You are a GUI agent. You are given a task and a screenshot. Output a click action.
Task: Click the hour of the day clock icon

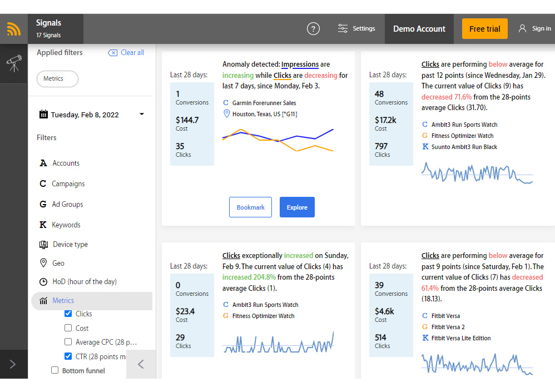43,281
